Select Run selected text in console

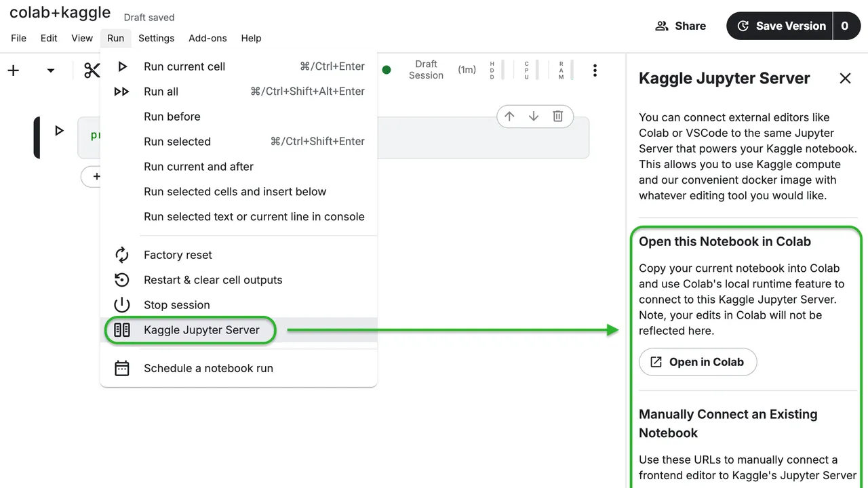click(239, 217)
